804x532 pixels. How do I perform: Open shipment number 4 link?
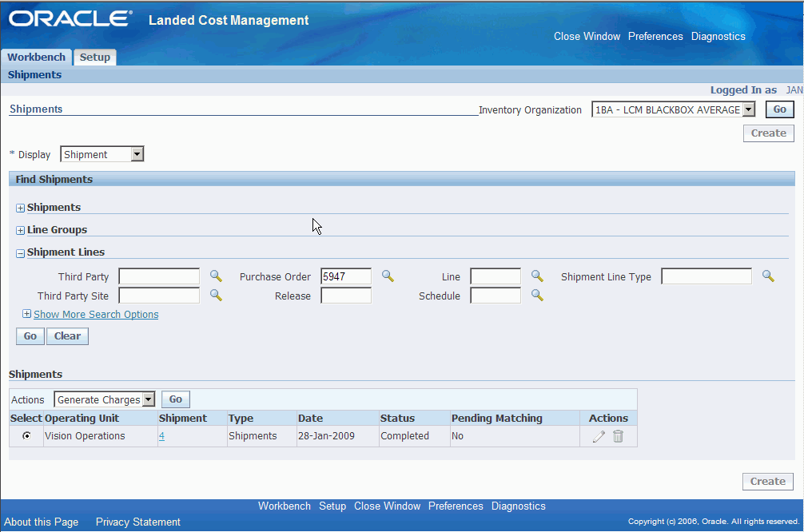161,436
